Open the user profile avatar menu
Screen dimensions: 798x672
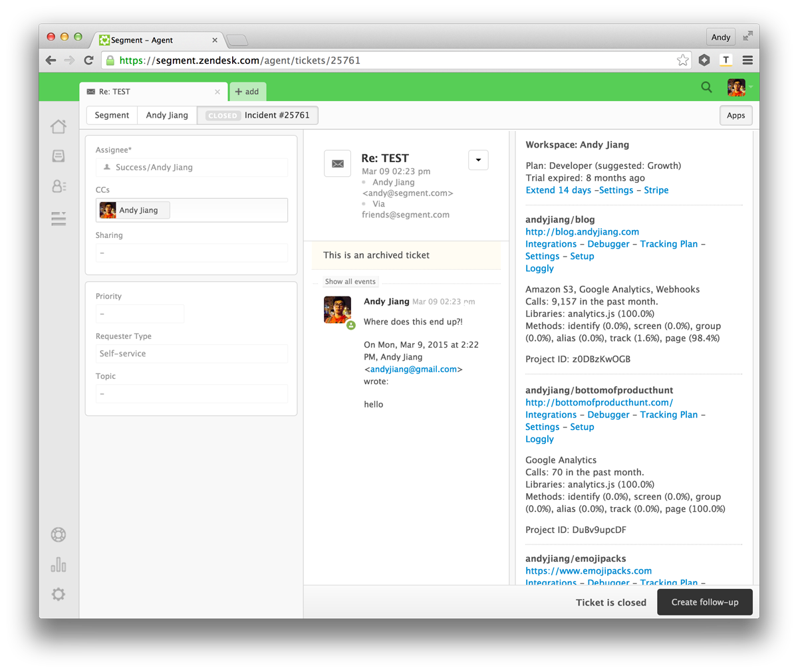click(x=737, y=87)
